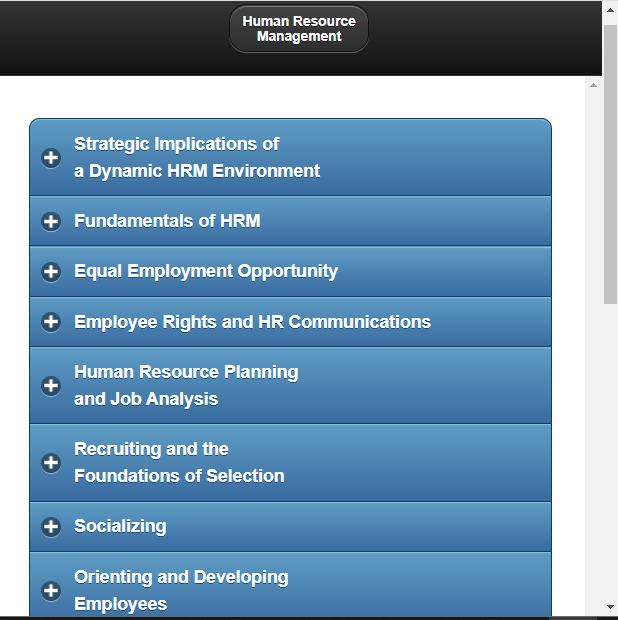The image size is (618, 620).
Task: Click the inner scrollbar up arrow
Action: (593, 85)
